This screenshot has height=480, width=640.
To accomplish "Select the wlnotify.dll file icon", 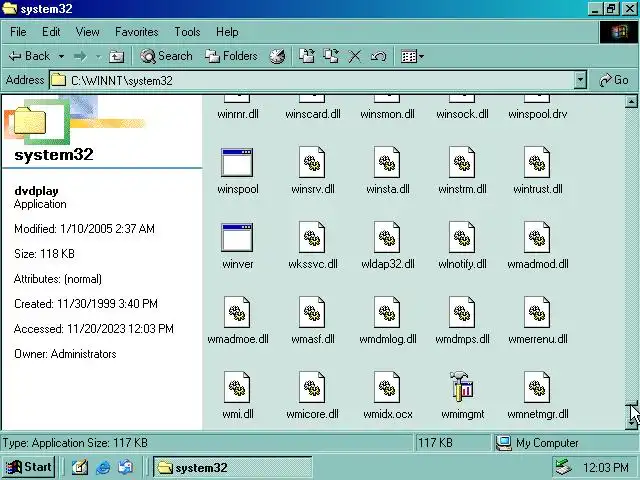I will click(462, 238).
